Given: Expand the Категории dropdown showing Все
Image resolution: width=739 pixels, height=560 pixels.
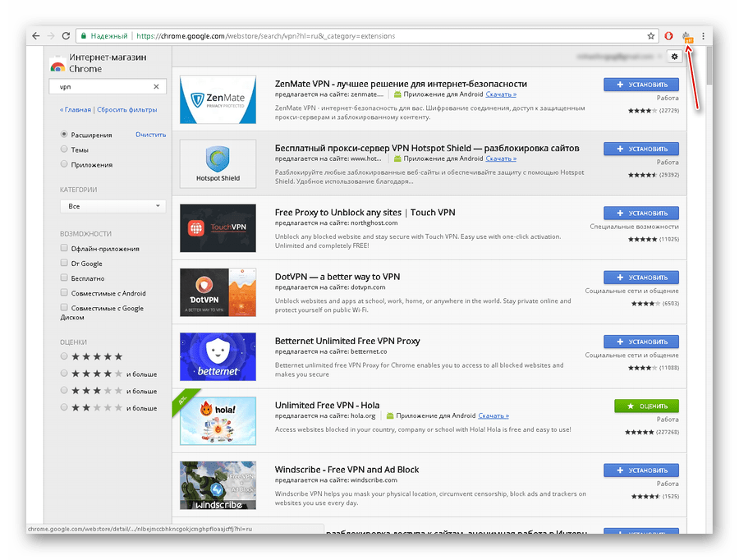Looking at the screenshot, I should tap(112, 206).
